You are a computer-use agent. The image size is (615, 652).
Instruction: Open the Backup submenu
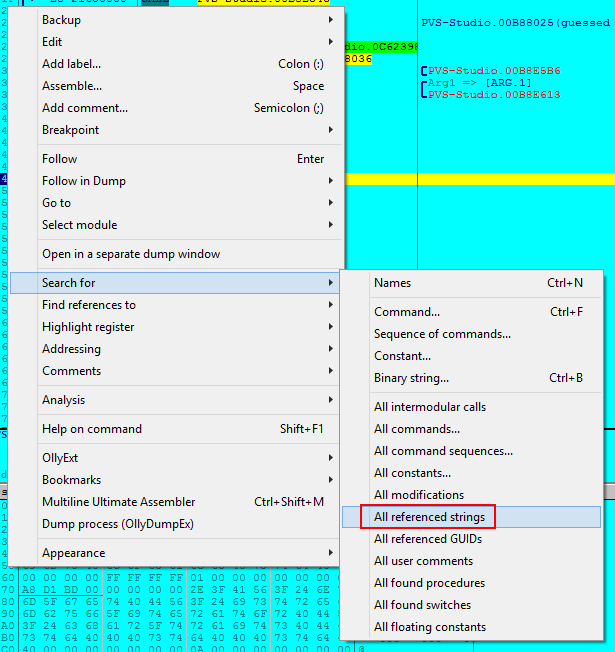176,20
